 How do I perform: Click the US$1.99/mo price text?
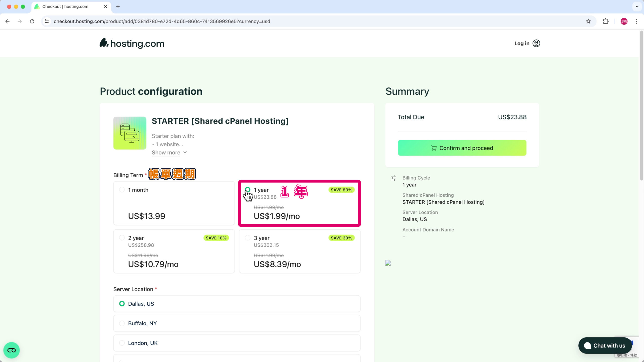pyautogui.click(x=277, y=216)
